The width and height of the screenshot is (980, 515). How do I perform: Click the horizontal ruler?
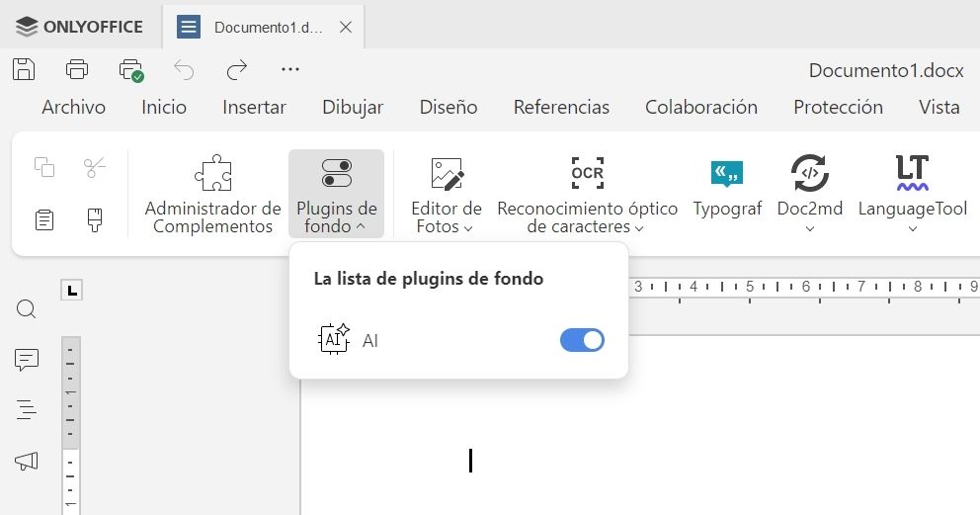[x=804, y=288]
